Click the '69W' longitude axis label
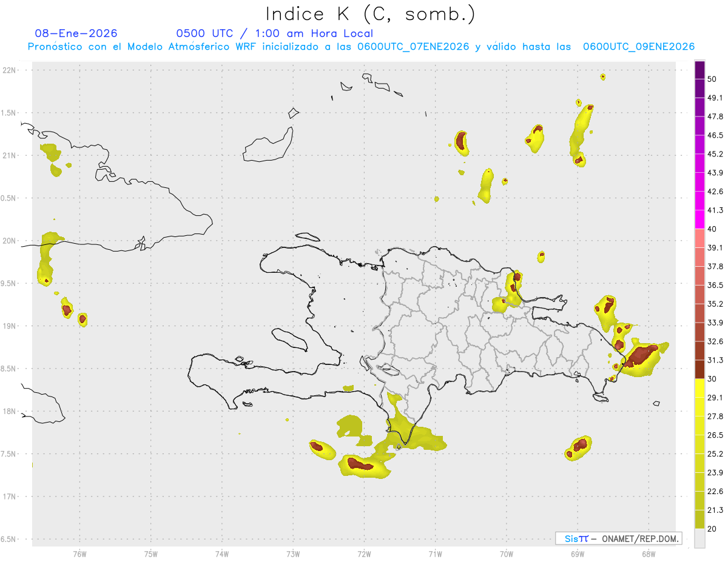Viewport: 728px width, 562px height. pos(578,554)
